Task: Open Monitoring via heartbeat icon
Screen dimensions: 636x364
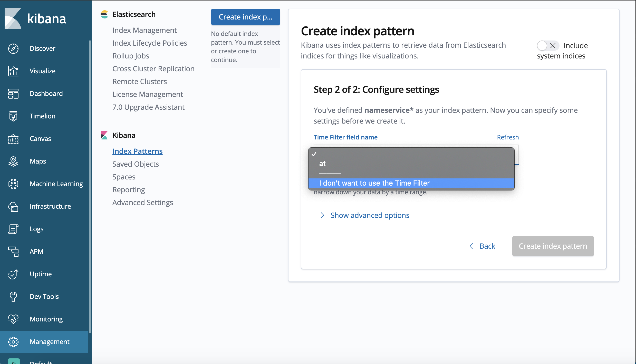Action: (x=13, y=319)
